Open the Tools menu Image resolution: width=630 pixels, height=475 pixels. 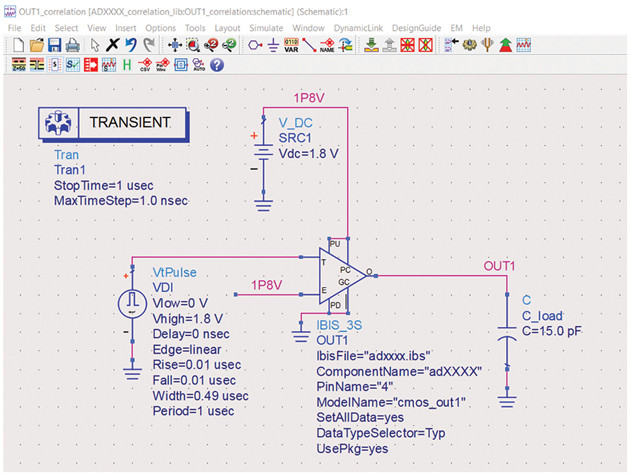195,28
